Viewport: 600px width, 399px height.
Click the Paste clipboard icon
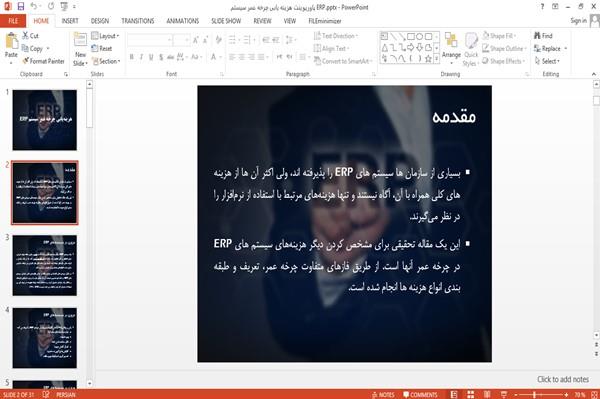[11, 41]
